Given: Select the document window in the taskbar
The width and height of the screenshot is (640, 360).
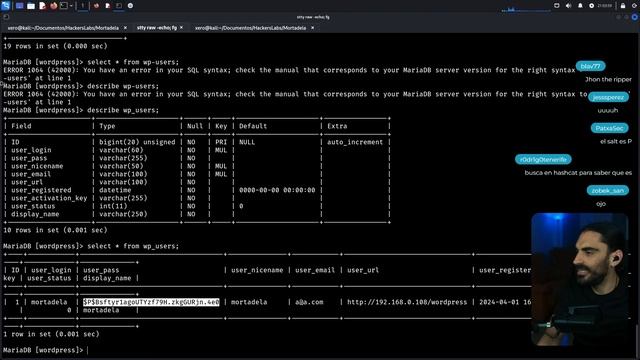Looking at the screenshot, I should (x=108, y=6).
